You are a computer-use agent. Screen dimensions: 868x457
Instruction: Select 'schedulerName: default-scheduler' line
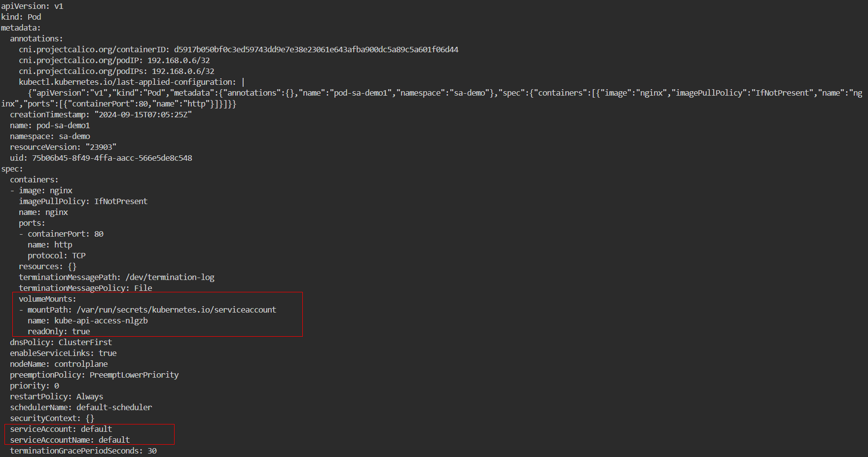(81, 408)
